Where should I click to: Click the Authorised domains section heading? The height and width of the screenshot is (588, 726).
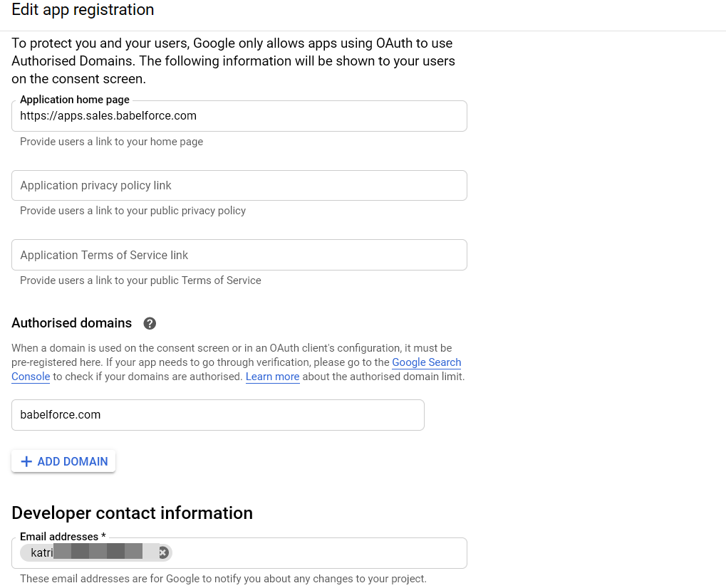click(72, 323)
